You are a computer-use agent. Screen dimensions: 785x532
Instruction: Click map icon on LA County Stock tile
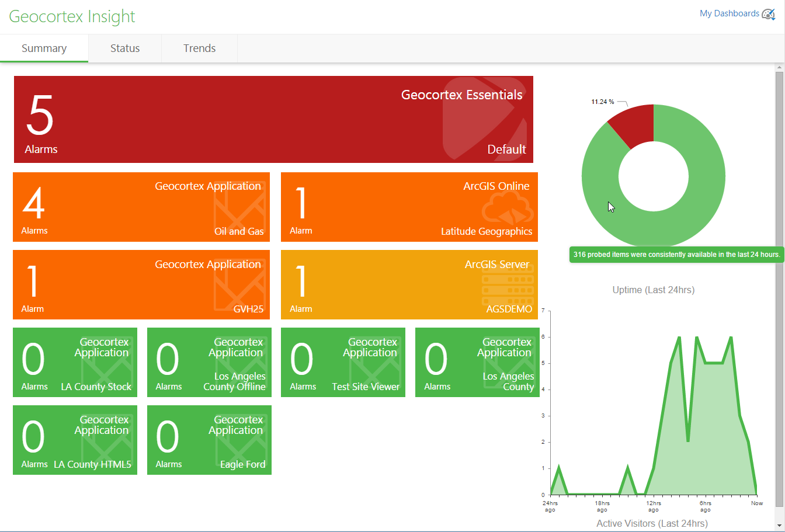pyautogui.click(x=107, y=362)
